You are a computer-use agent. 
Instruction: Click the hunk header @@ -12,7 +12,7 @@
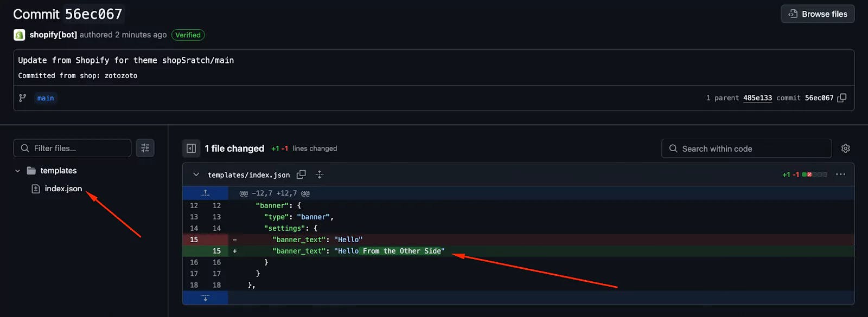coord(275,193)
